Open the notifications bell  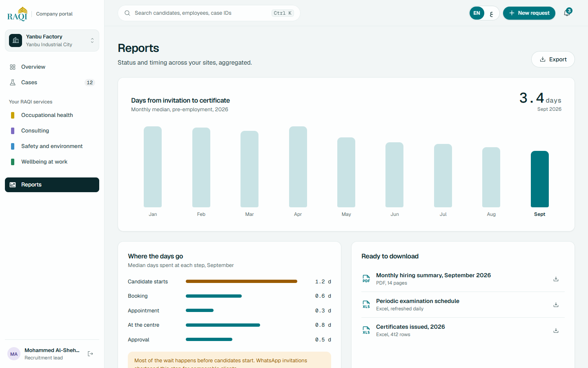[x=567, y=13]
